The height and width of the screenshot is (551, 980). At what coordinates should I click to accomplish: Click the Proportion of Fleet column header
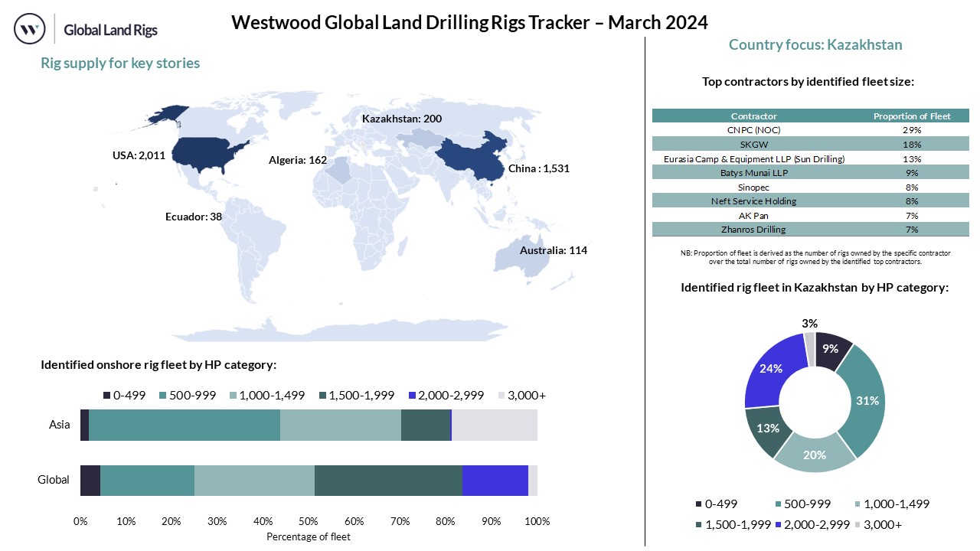point(912,116)
